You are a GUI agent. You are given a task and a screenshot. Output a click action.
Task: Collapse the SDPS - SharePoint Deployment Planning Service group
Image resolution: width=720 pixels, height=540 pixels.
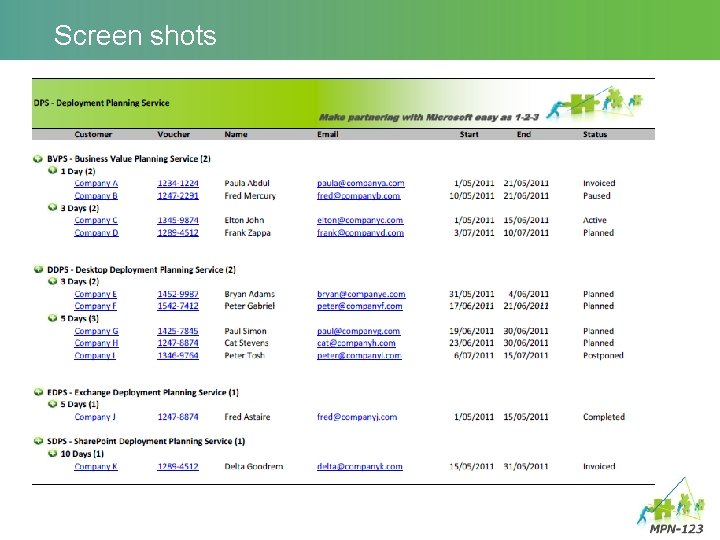click(38, 441)
